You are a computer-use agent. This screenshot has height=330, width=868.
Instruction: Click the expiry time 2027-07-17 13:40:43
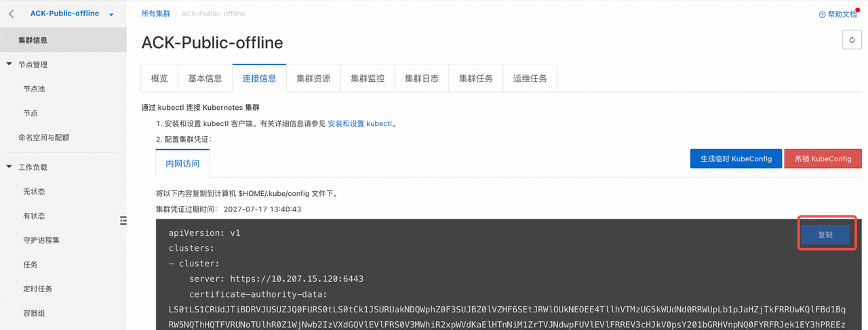point(262,209)
